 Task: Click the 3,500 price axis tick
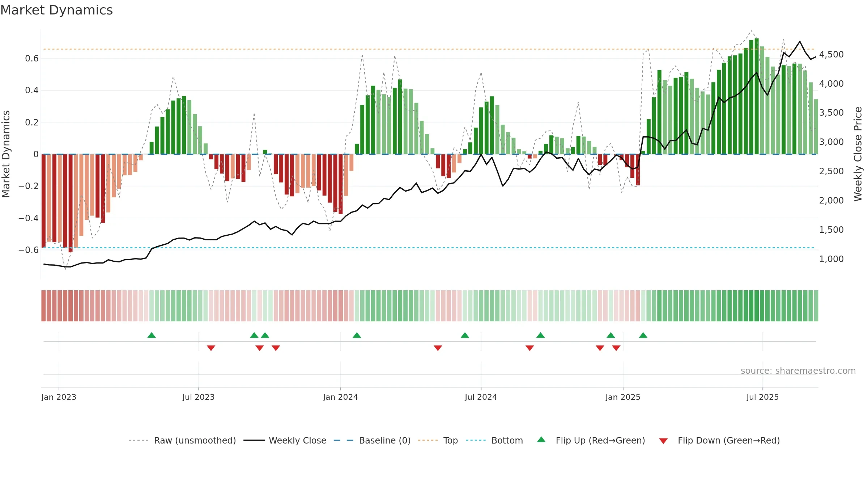[x=831, y=113]
